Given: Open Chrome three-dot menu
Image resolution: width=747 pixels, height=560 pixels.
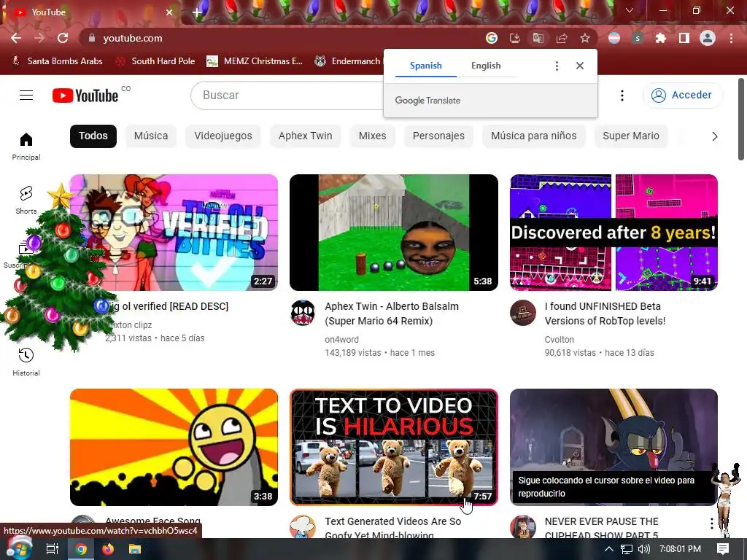Looking at the screenshot, I should click(731, 38).
